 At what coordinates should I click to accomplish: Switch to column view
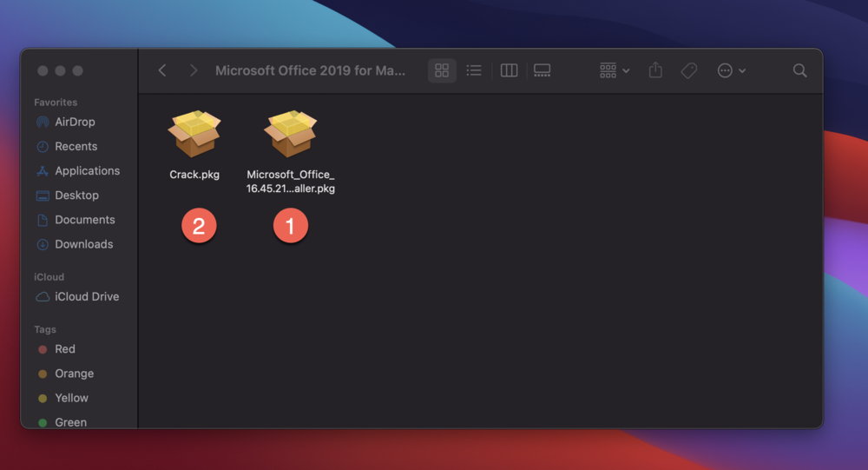point(510,70)
